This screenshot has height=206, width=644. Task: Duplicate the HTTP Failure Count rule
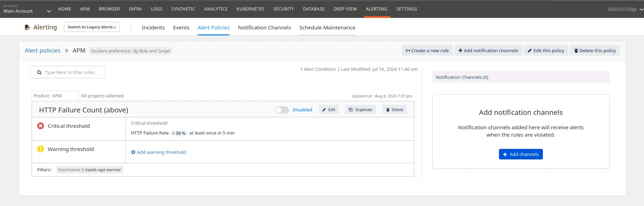pos(361,110)
